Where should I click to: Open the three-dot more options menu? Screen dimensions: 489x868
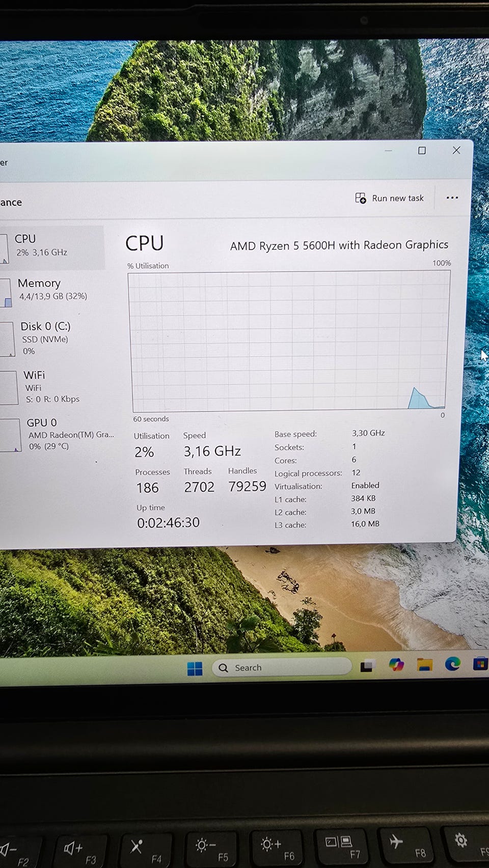452,198
